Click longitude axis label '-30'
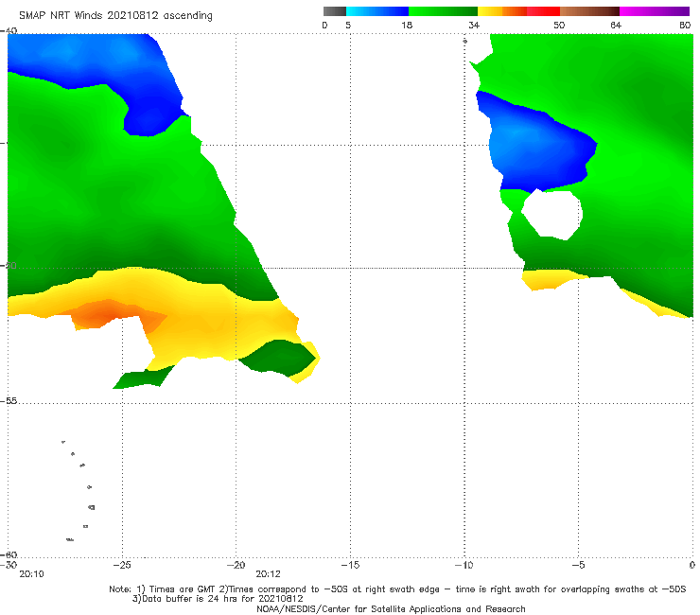The image size is (700, 615). [9, 565]
